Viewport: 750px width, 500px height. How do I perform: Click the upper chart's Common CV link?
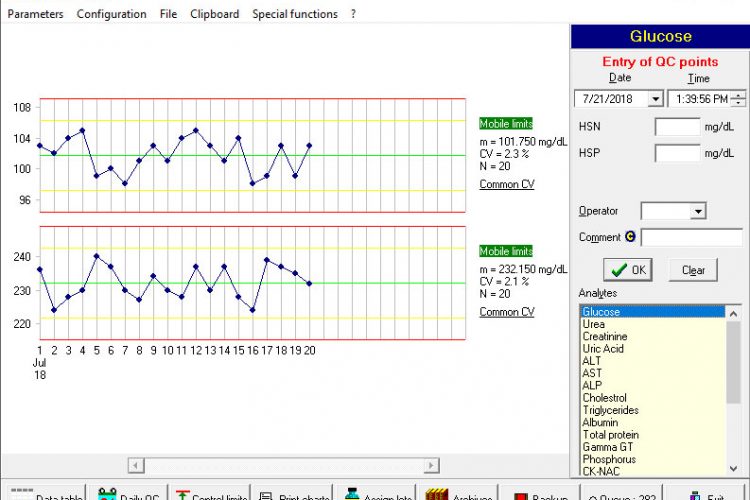(506, 184)
